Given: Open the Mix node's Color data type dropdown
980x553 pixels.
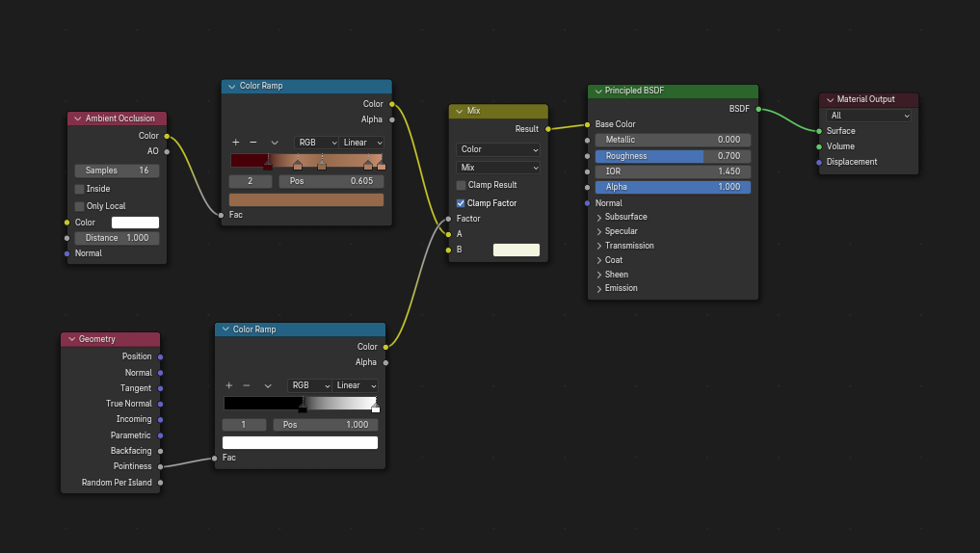Looking at the screenshot, I should 497,149.
